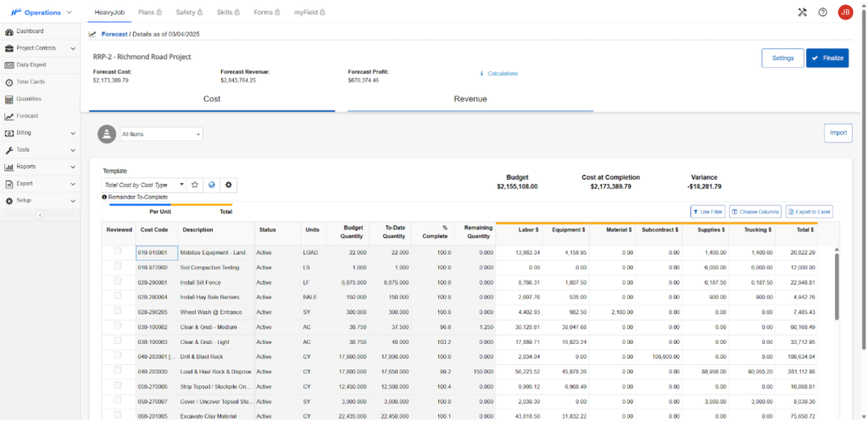Collapse the sidebar with the arrow icon

39,214
